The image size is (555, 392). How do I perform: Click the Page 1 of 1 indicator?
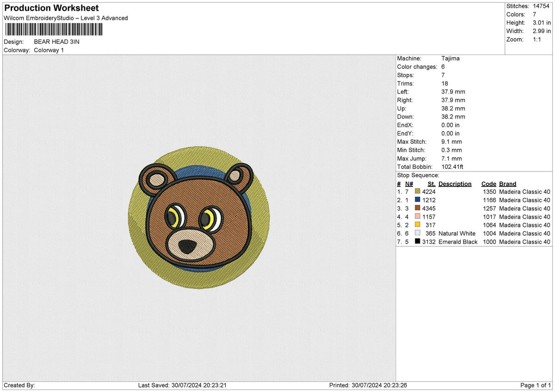pos(536,386)
